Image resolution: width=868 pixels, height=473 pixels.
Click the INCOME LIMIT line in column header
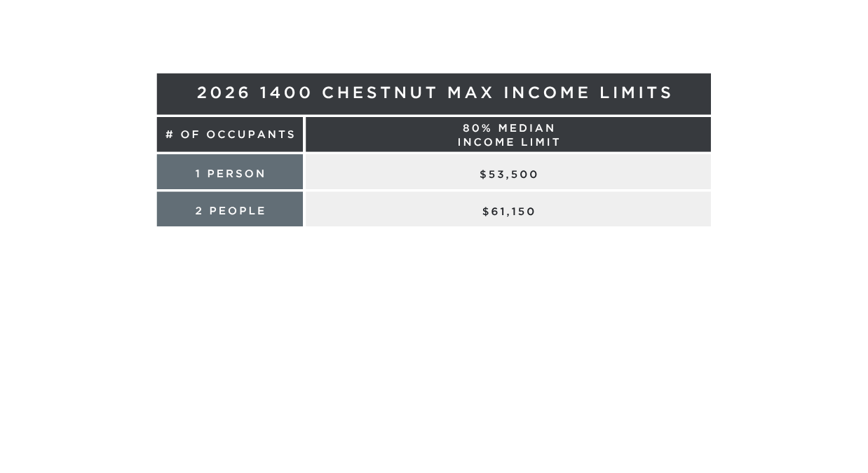tap(509, 142)
